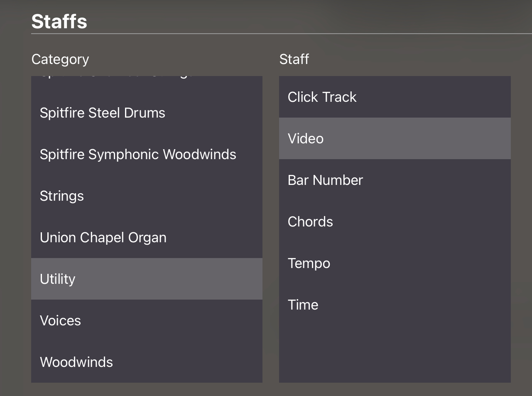Viewport: 532px width, 396px height.
Task: Select the Strings category
Action: point(147,196)
